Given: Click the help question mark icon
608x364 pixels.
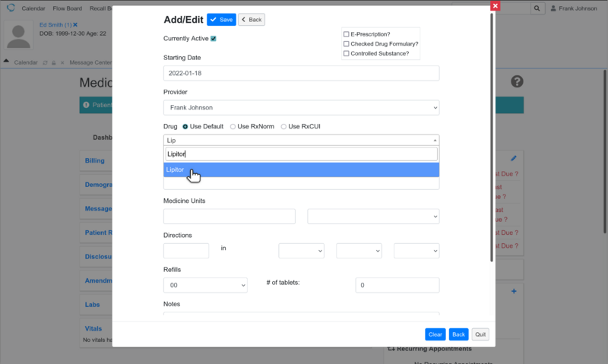Looking at the screenshot, I should pos(517,81).
